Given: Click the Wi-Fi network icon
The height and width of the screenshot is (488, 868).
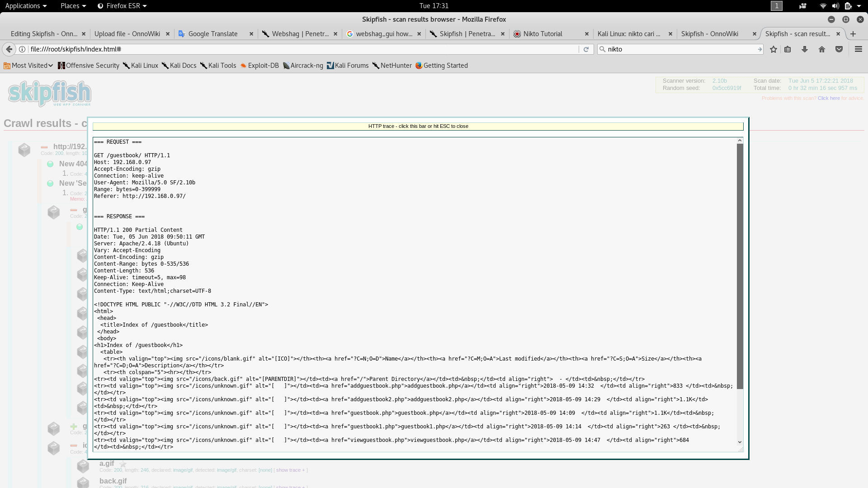Looking at the screenshot, I should coord(823,6).
